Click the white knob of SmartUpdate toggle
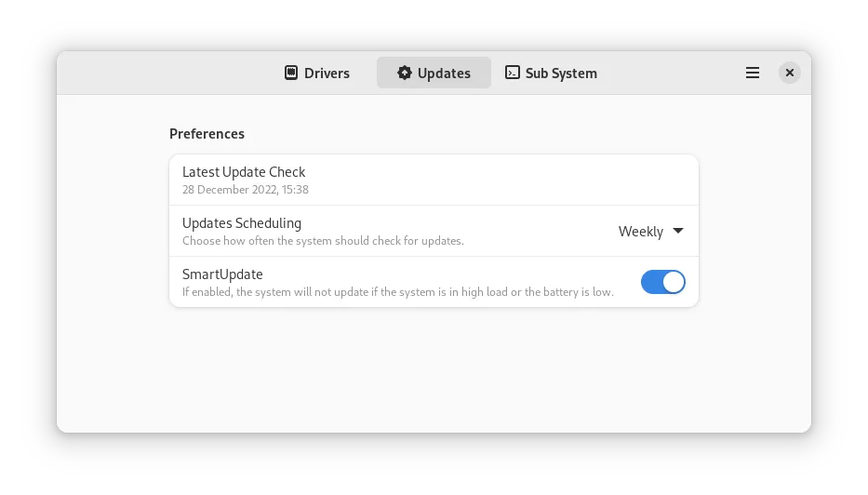The height and width of the screenshot is (495, 868). coord(674,282)
